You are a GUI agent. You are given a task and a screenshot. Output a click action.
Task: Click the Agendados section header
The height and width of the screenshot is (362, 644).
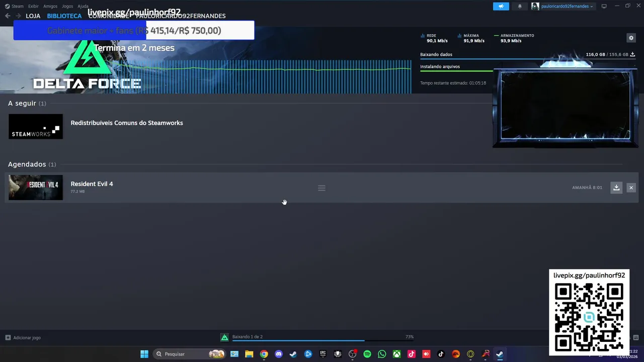tap(32, 164)
